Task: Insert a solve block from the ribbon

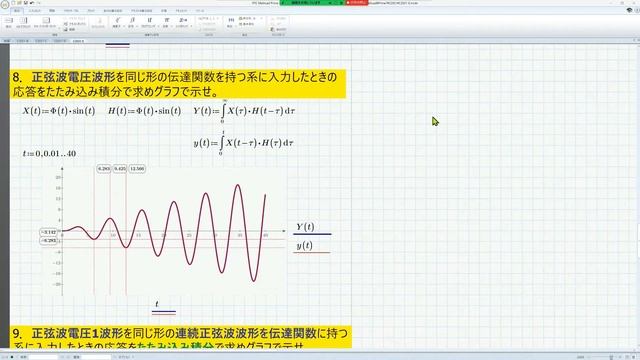Action: tap(23, 22)
